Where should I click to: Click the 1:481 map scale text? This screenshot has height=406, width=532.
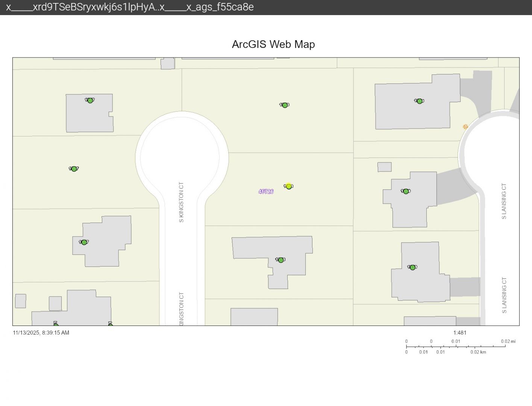[459, 333]
